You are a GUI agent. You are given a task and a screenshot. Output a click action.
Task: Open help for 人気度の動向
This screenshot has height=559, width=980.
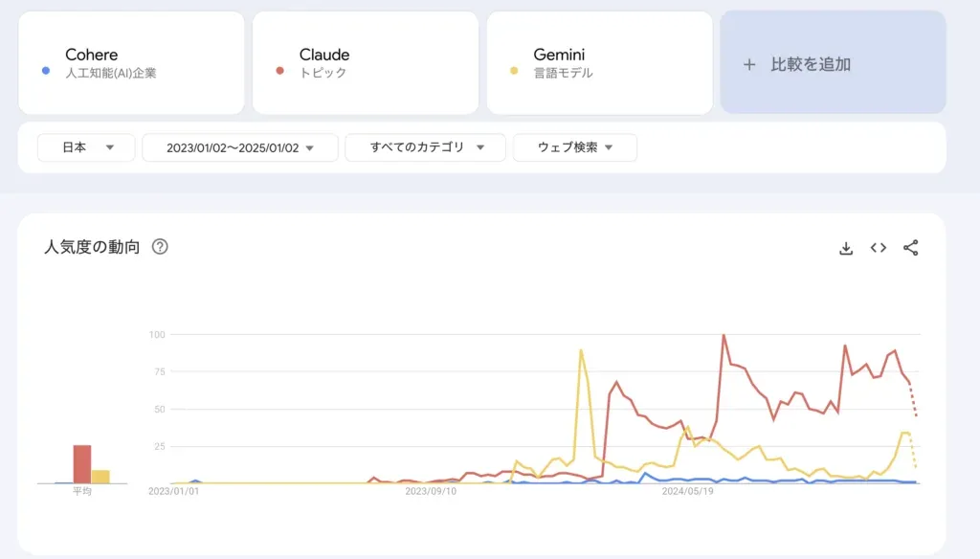click(160, 247)
